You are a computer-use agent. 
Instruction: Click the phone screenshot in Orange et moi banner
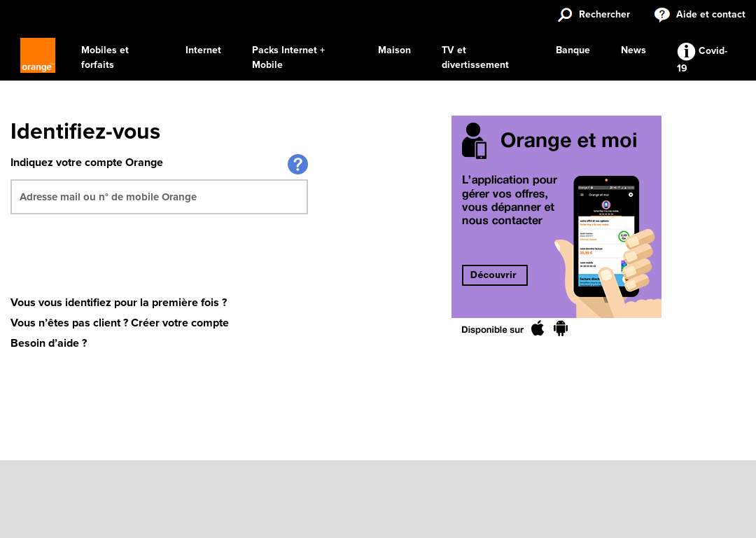point(606,236)
